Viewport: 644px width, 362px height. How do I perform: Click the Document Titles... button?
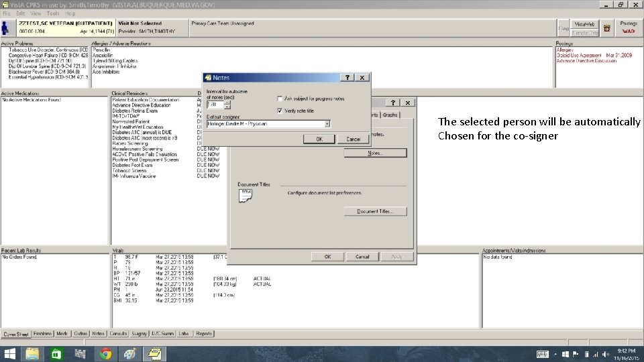tap(376, 211)
